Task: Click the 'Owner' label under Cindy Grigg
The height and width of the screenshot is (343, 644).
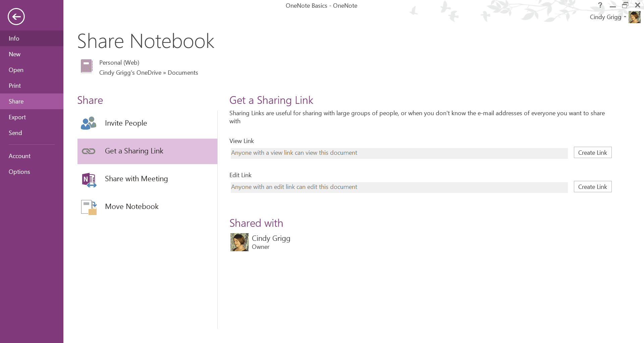Action: point(261,247)
